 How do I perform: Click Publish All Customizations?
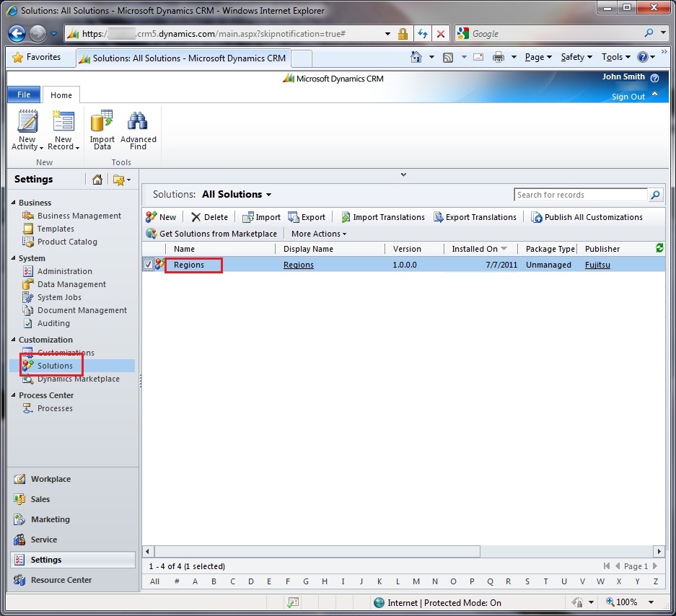587,217
